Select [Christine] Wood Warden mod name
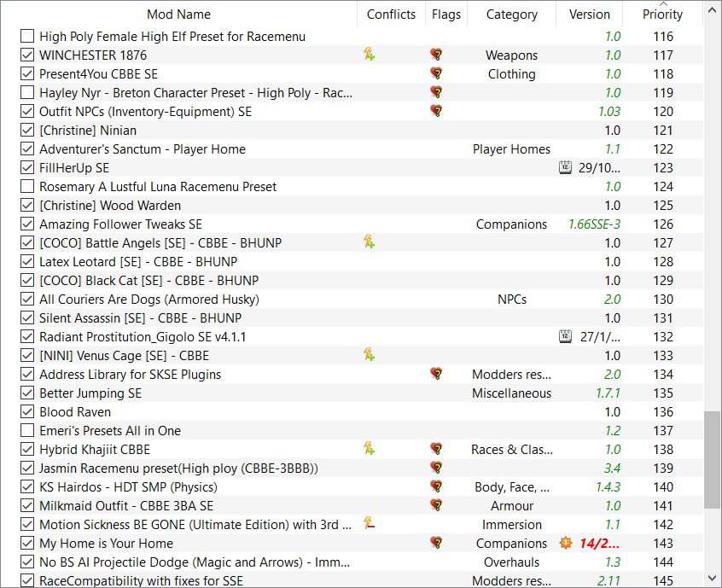This screenshot has width=722, height=588. (x=110, y=206)
